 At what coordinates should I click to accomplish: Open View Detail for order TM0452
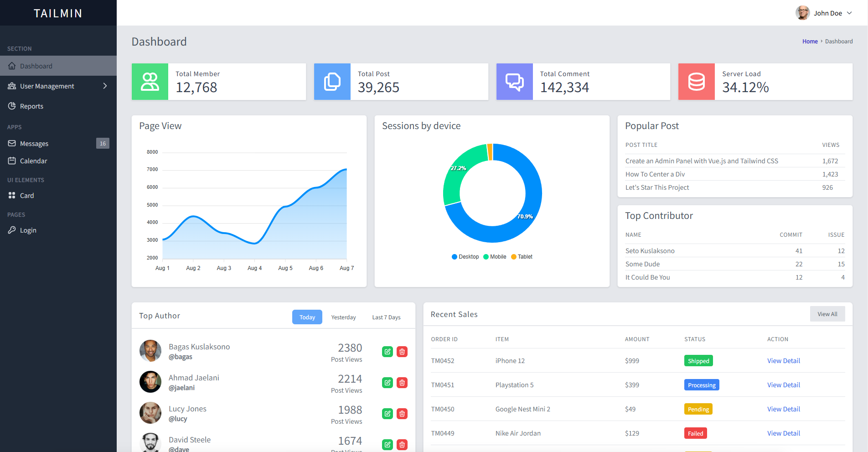(x=784, y=361)
